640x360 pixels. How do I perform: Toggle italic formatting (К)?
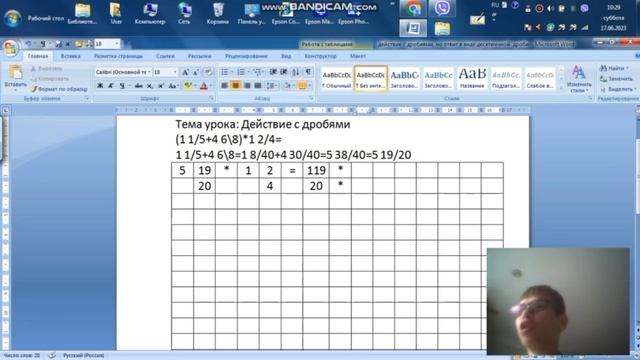tap(111, 86)
